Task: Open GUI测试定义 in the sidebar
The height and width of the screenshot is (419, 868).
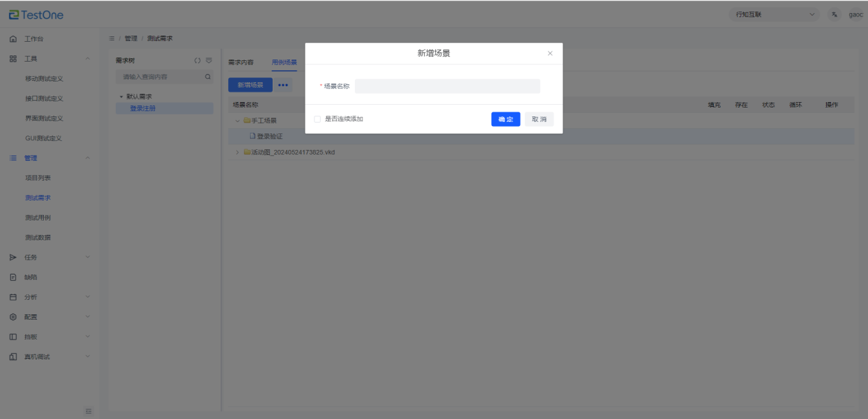Action: (44, 138)
